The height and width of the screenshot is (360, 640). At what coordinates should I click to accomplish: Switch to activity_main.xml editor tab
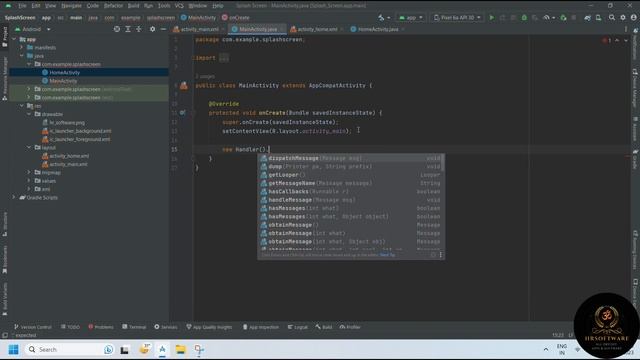(199, 29)
